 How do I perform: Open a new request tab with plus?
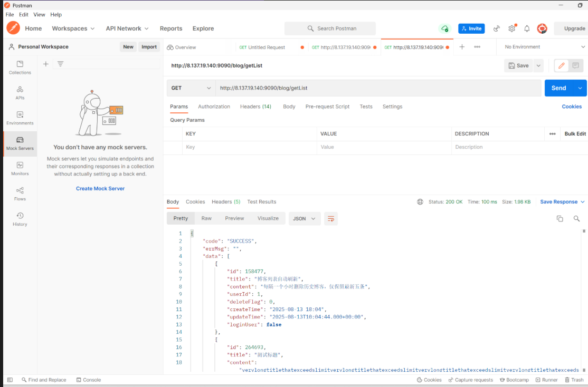(x=462, y=47)
